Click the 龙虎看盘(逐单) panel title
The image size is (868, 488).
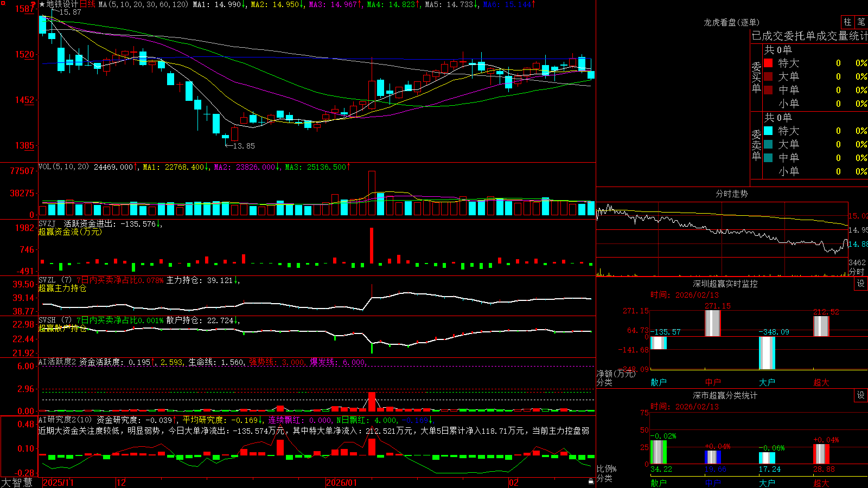pyautogui.click(x=732, y=22)
